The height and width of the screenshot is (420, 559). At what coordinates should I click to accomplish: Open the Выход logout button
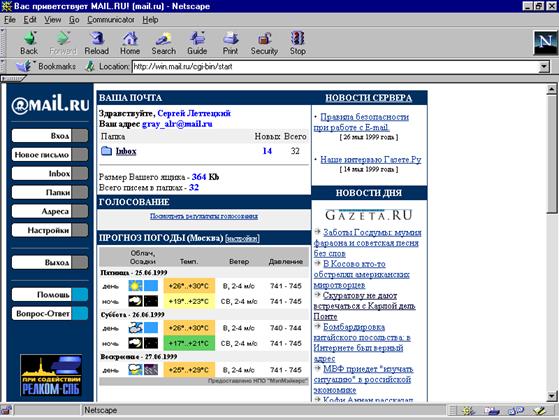50,262
